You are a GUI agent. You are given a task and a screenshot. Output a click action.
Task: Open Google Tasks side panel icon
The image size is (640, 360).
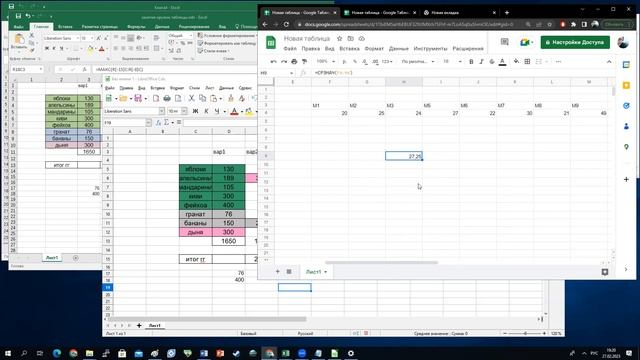click(x=626, y=106)
